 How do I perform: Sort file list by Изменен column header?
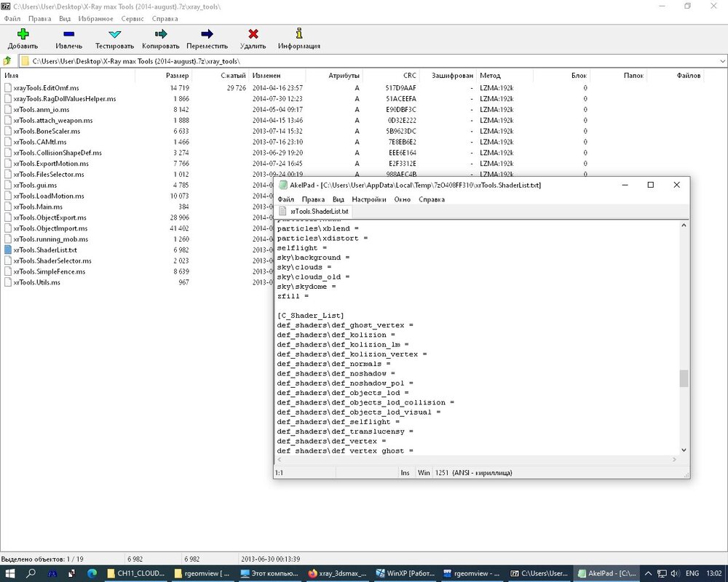coord(266,76)
